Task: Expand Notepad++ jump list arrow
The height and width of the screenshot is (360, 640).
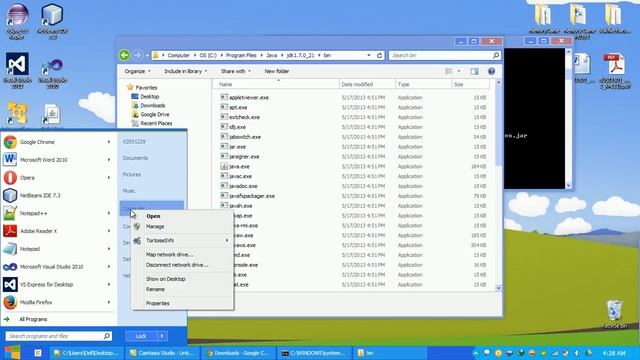Action: [109, 213]
